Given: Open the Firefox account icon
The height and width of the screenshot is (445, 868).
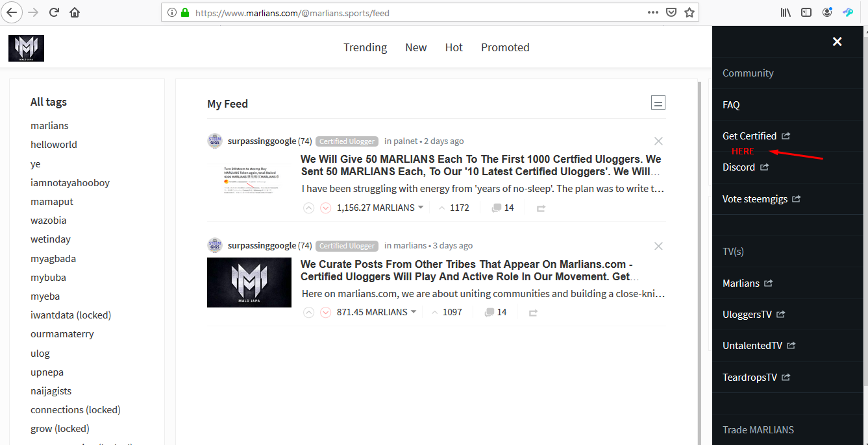Looking at the screenshot, I should pyautogui.click(x=827, y=12).
